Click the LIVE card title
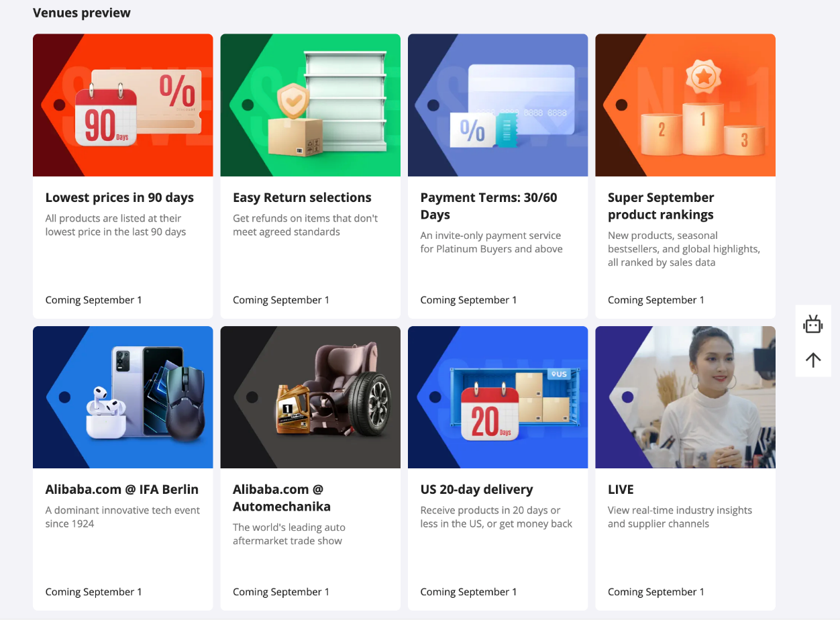This screenshot has height=620, width=840. 621,489
